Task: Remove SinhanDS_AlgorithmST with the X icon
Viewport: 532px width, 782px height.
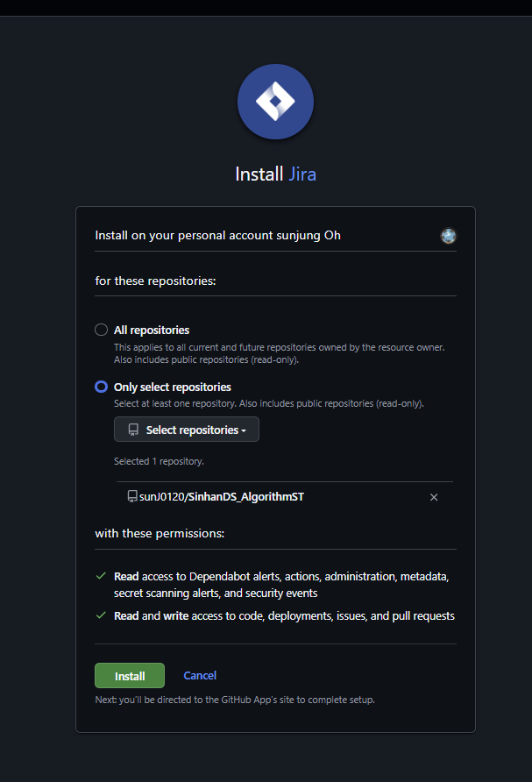Action: pos(434,497)
